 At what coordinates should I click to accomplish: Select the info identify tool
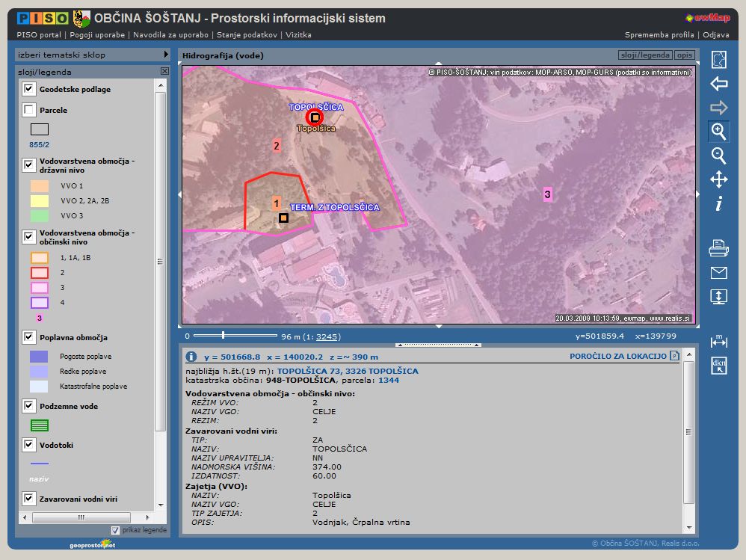click(x=718, y=203)
